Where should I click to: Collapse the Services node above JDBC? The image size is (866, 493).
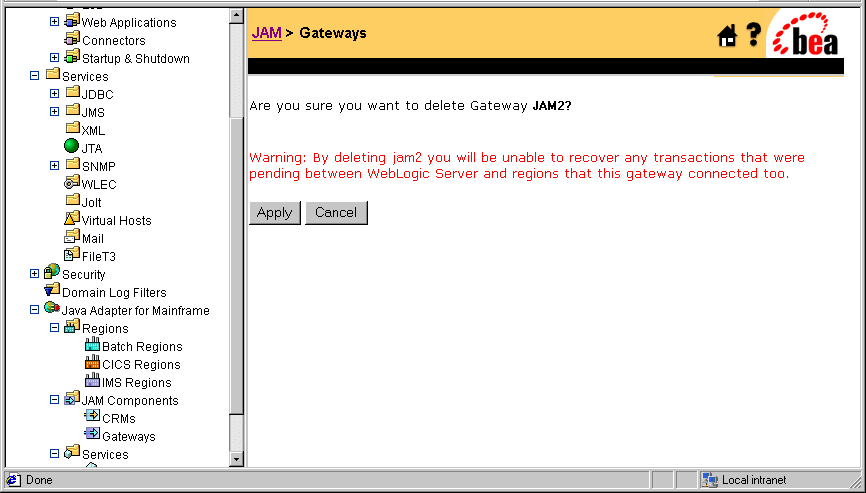[34, 76]
